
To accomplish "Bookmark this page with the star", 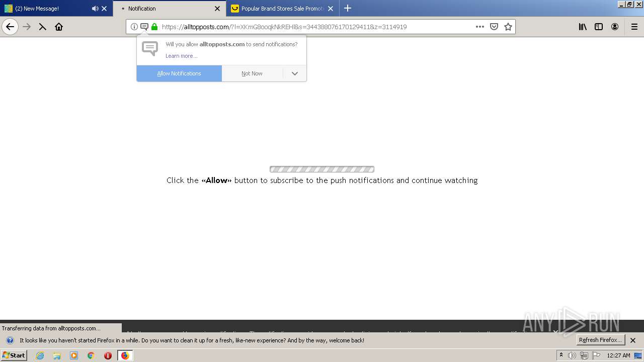I will (x=508, y=27).
